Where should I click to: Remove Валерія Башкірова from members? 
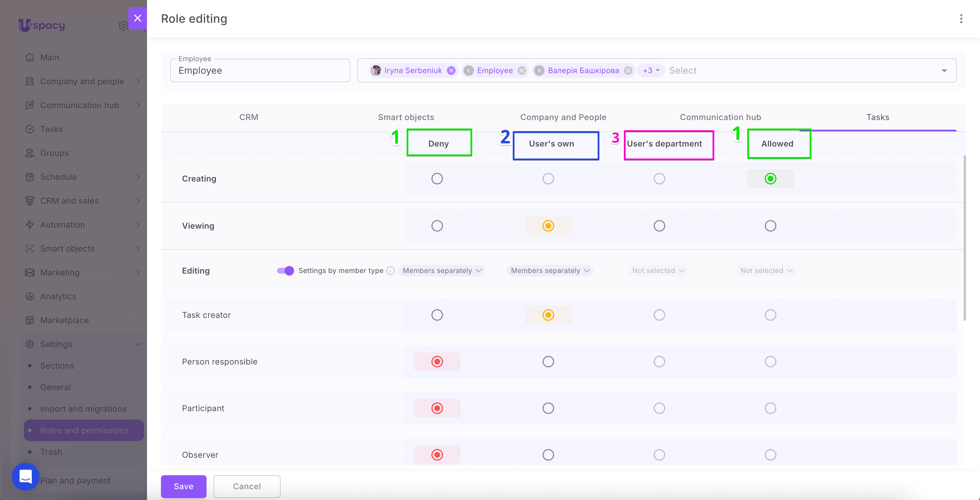629,71
